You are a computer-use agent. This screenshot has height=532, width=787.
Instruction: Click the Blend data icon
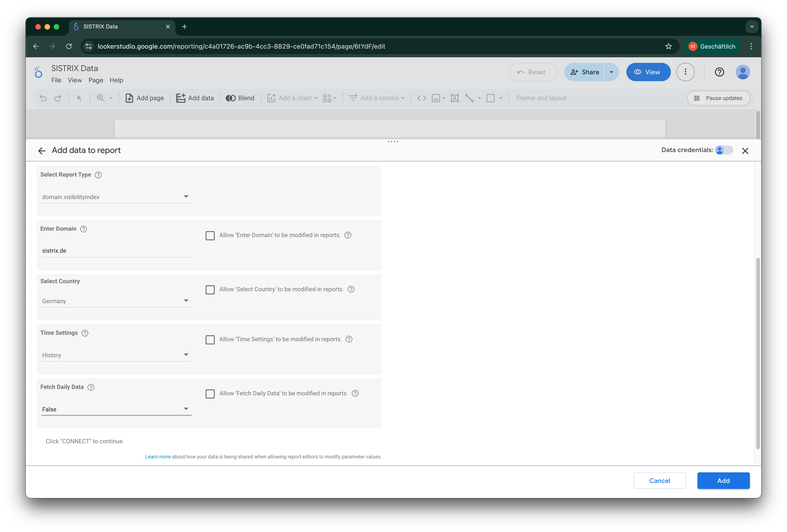pos(231,98)
